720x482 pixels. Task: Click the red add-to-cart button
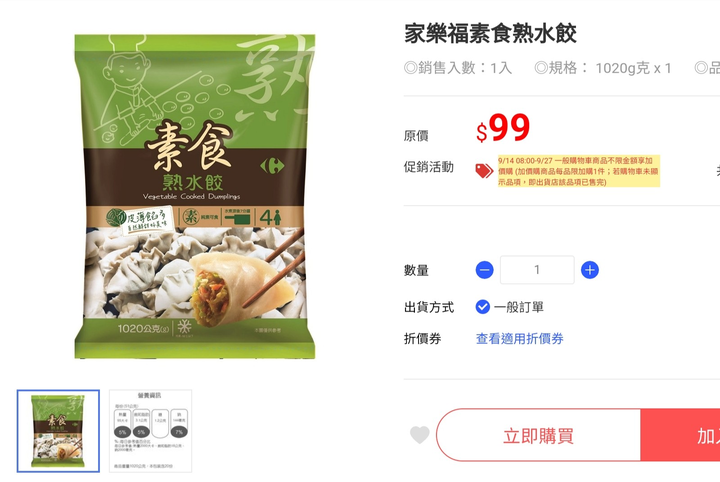(681, 435)
